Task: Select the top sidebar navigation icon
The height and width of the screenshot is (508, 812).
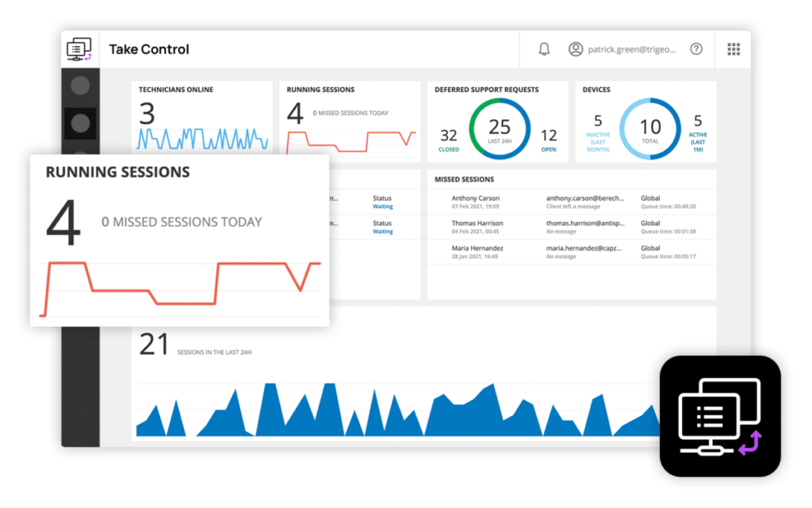Action: coord(79,86)
